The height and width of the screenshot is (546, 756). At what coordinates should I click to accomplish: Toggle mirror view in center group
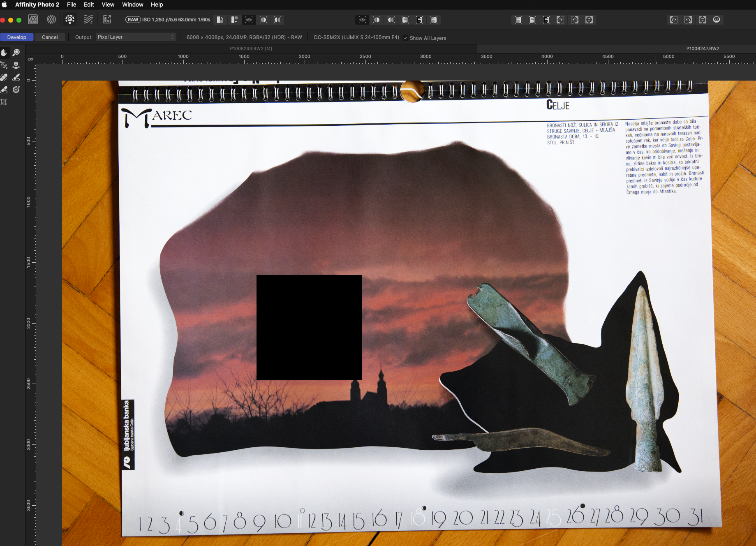tap(391, 20)
